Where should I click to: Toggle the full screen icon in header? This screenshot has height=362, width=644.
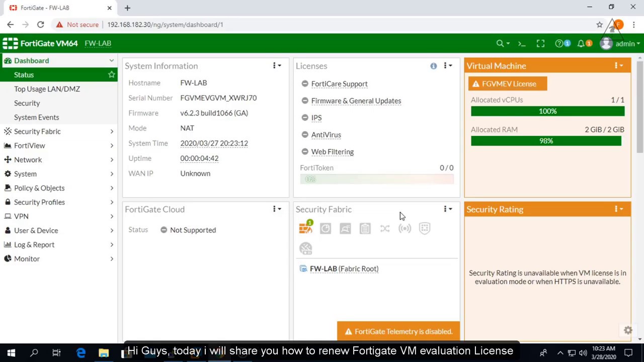click(x=540, y=44)
